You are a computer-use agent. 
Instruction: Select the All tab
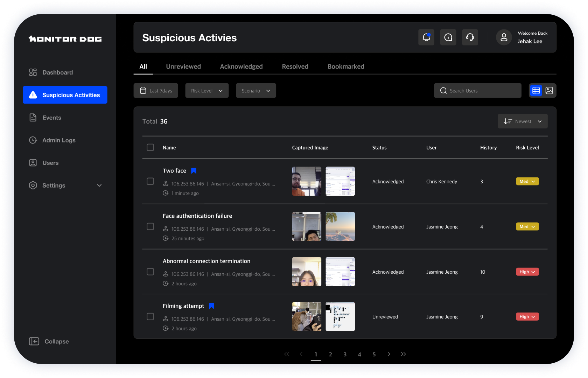click(143, 66)
